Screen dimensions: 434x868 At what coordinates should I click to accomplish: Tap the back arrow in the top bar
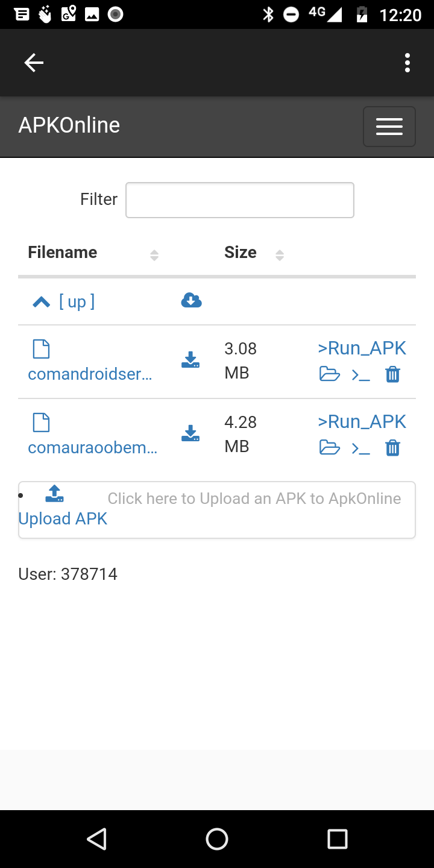click(x=34, y=63)
